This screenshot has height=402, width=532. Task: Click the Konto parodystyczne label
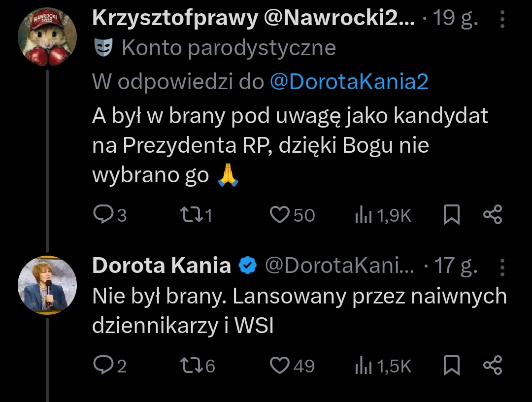(229, 48)
